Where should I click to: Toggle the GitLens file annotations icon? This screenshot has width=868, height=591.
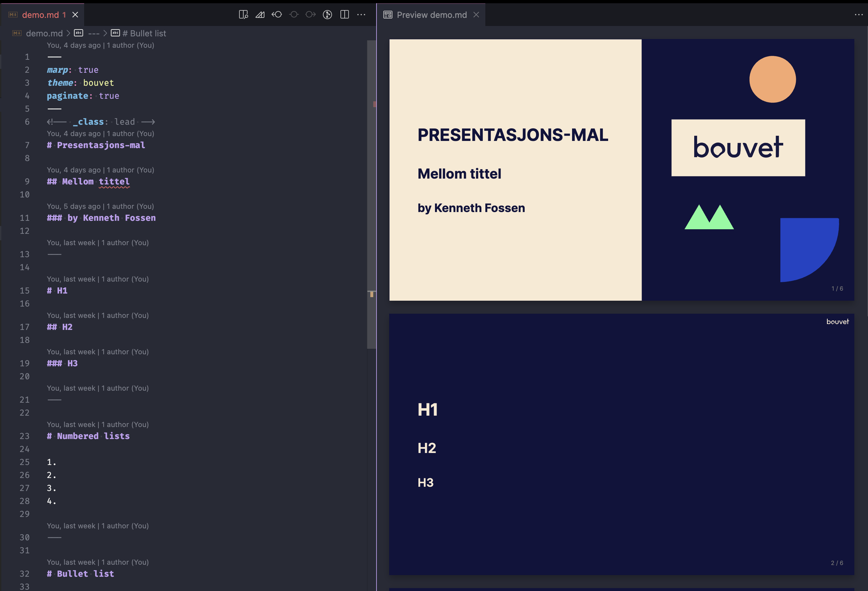pyautogui.click(x=327, y=15)
